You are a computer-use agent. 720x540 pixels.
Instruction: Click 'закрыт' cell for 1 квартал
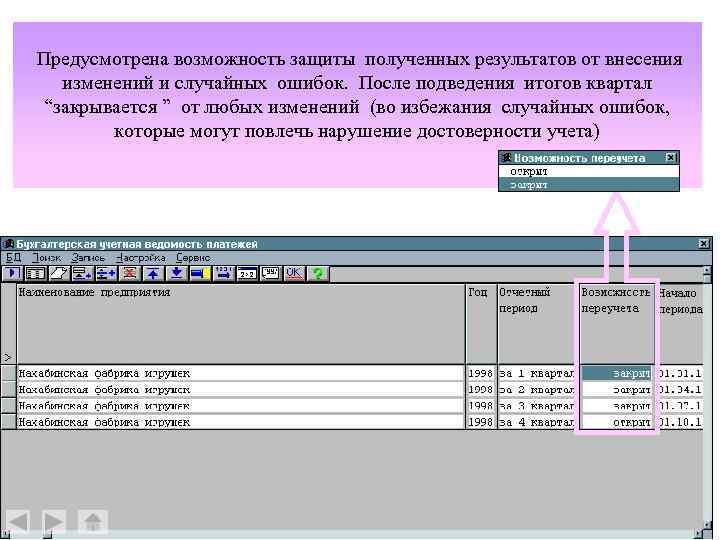(617, 373)
